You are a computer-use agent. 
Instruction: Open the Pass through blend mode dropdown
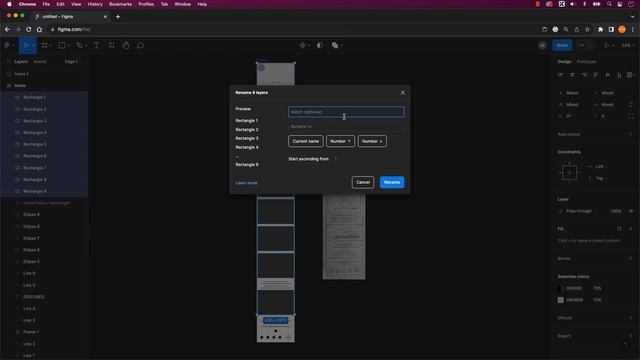(581, 211)
